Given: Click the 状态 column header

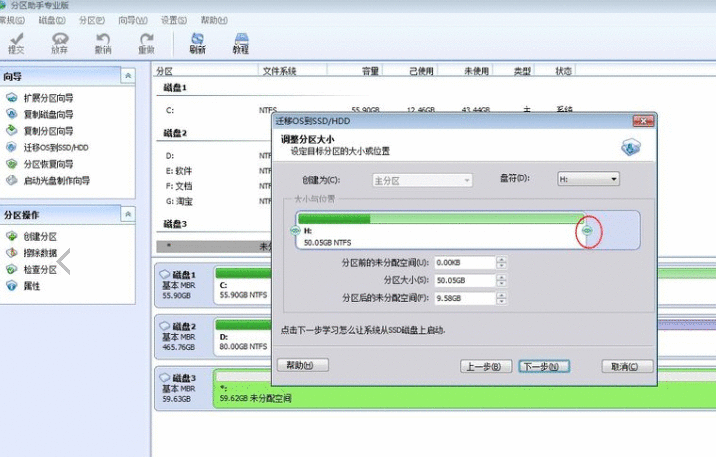Looking at the screenshot, I should coord(555,71).
